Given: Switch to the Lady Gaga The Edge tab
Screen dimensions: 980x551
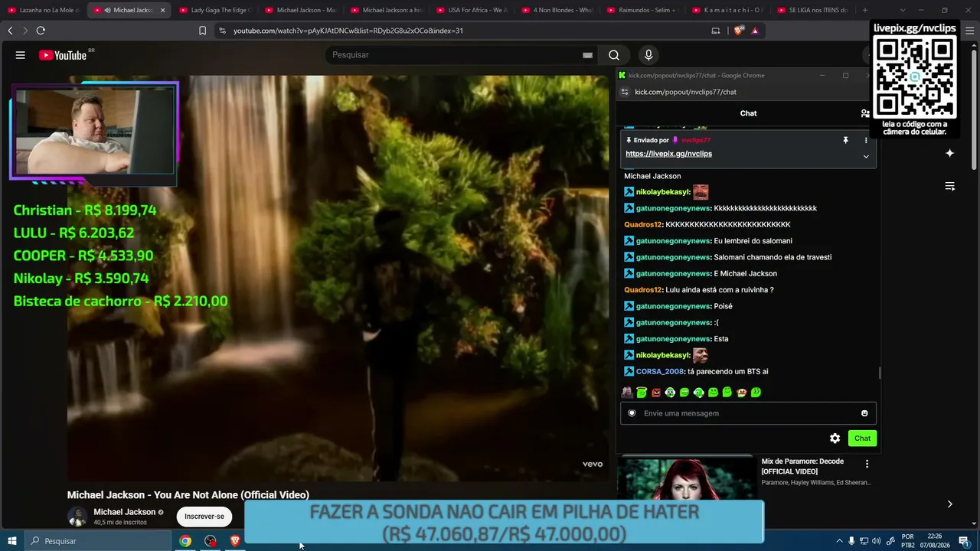Looking at the screenshot, I should pos(214,10).
